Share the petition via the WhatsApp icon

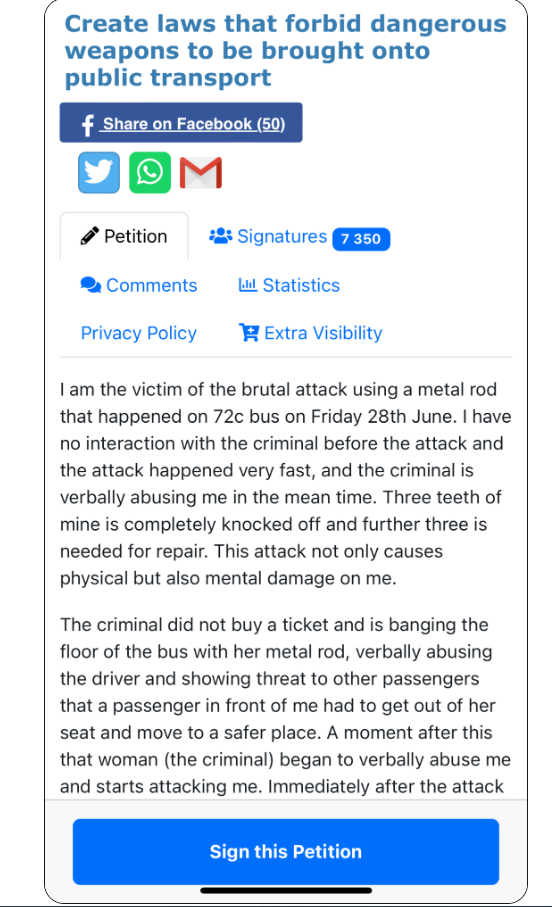click(150, 172)
